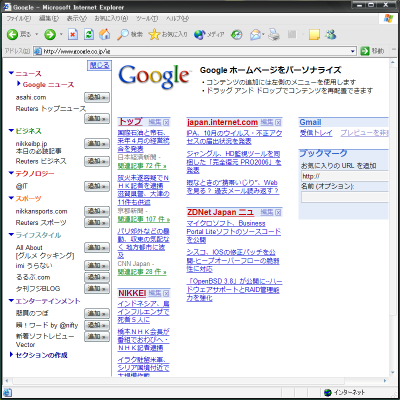Add るるぶ.com with its 追加 button

pyautogui.click(x=97, y=277)
